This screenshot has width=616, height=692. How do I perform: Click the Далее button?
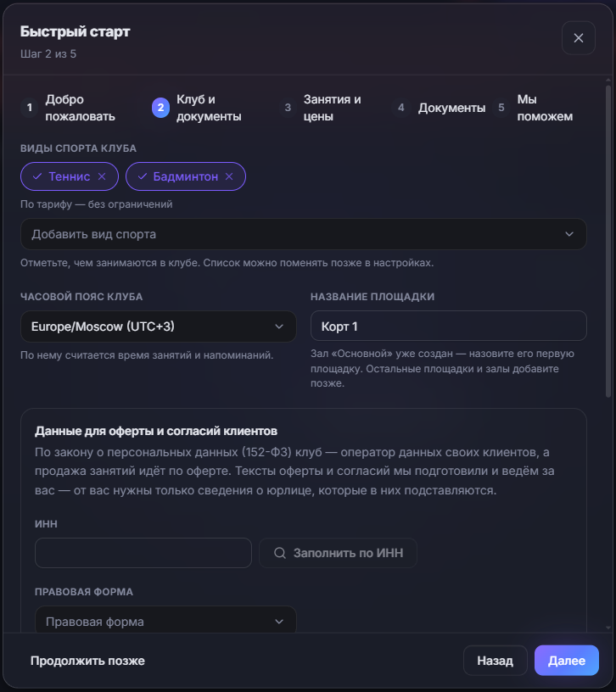tap(567, 661)
